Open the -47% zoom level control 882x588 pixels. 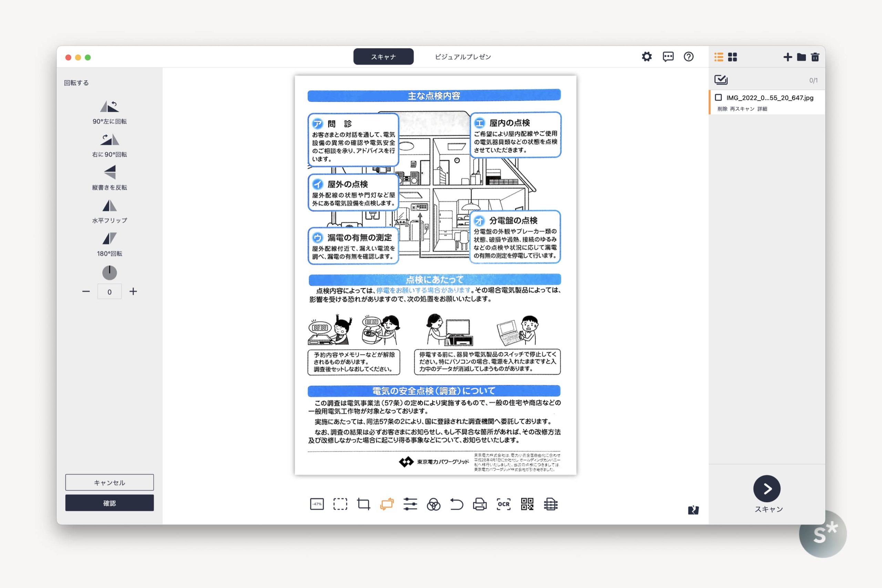(x=317, y=504)
